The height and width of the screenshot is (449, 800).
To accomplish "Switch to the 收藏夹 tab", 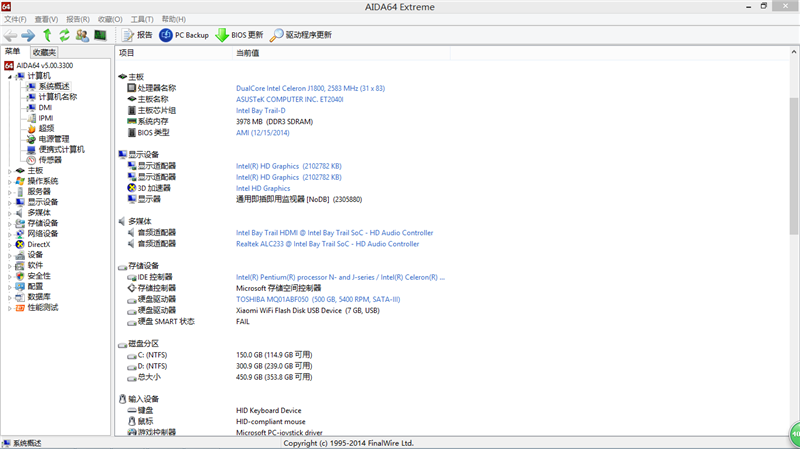I will 44,52.
